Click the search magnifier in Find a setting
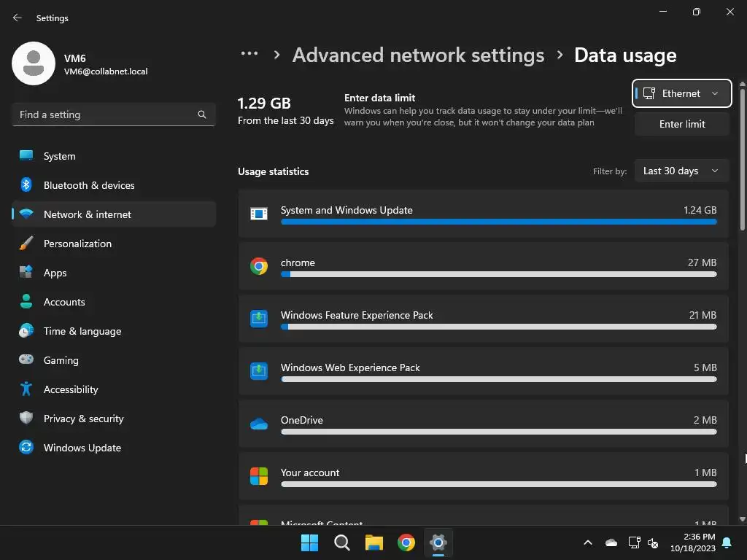Viewport: 747px width, 560px height. coord(202,114)
